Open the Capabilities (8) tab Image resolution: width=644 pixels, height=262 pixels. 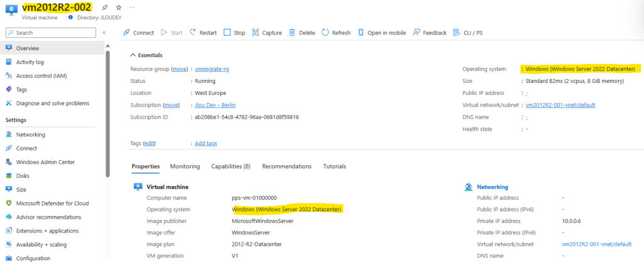tap(231, 166)
